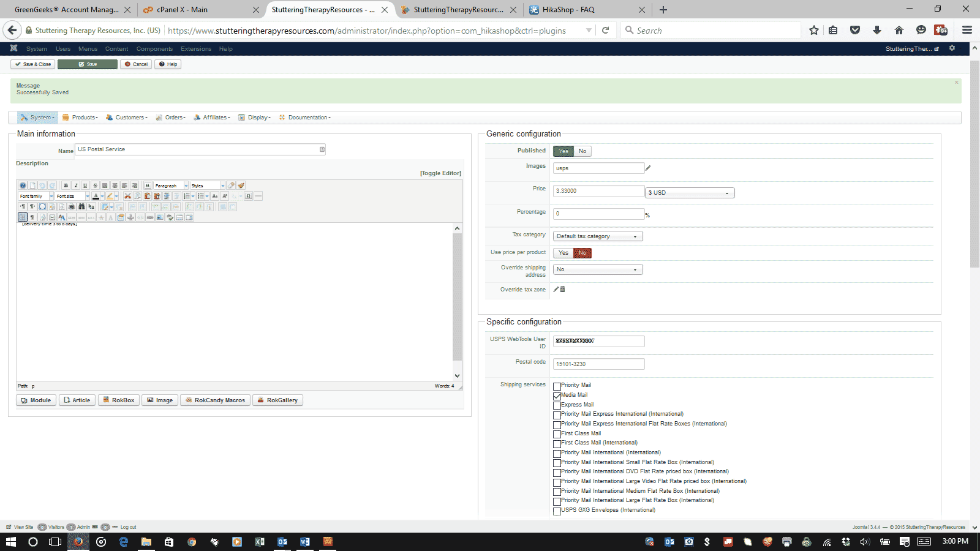Uncheck the Media Mail shipping service
The image size is (980, 551).
[557, 396]
